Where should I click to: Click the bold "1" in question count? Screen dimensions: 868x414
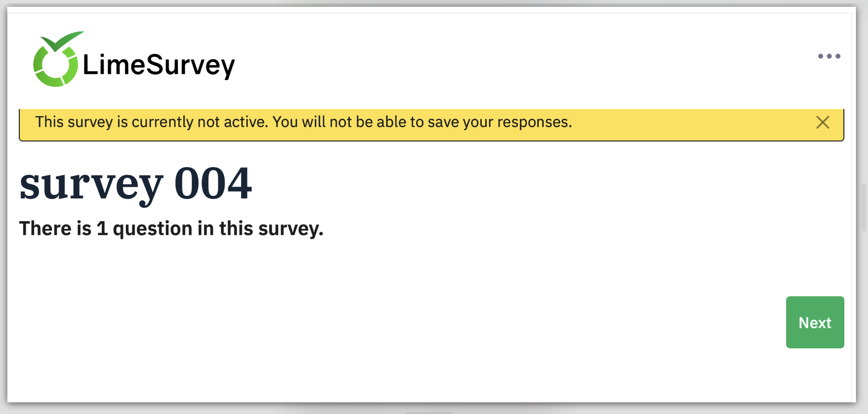[x=102, y=229]
